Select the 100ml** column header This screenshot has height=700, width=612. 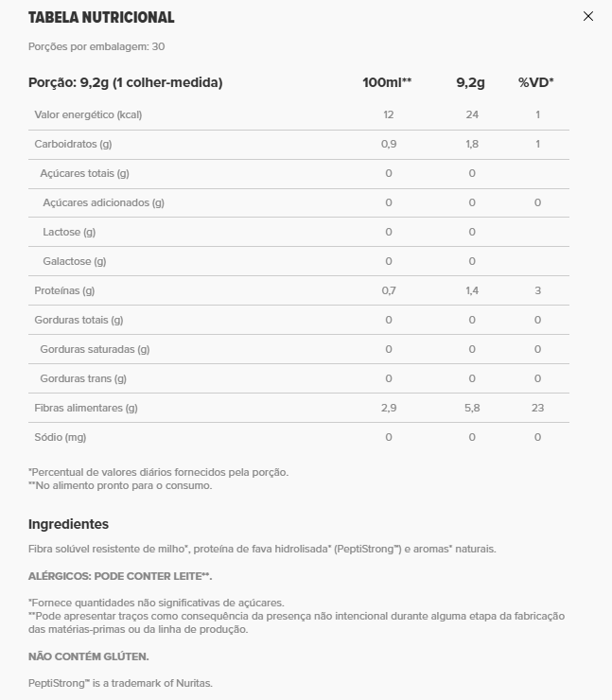[387, 82]
